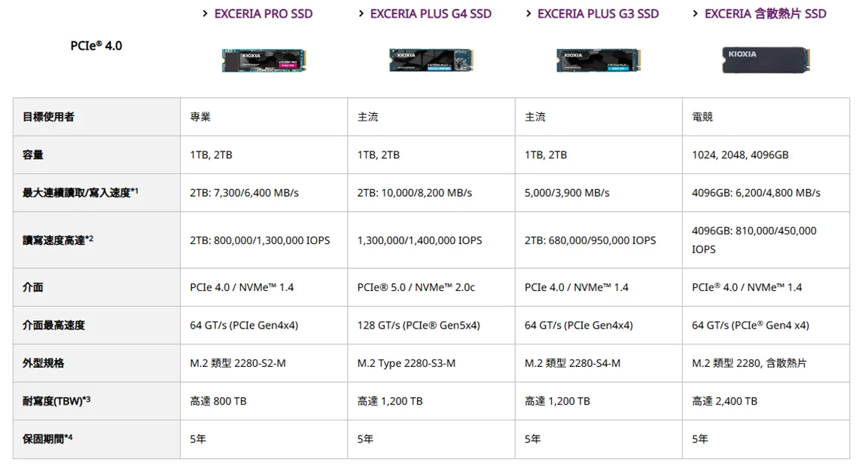Click the 目標使用者 row header

click(48, 117)
